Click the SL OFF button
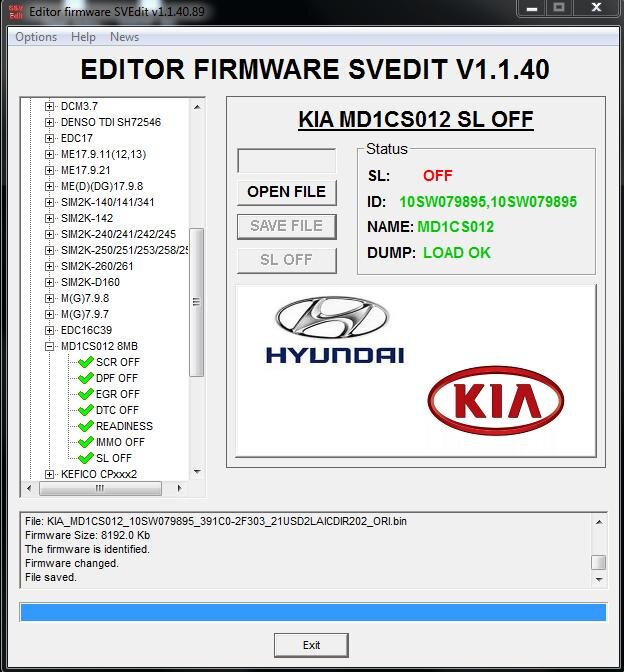Viewport: 624px width, 672px height. point(287,260)
